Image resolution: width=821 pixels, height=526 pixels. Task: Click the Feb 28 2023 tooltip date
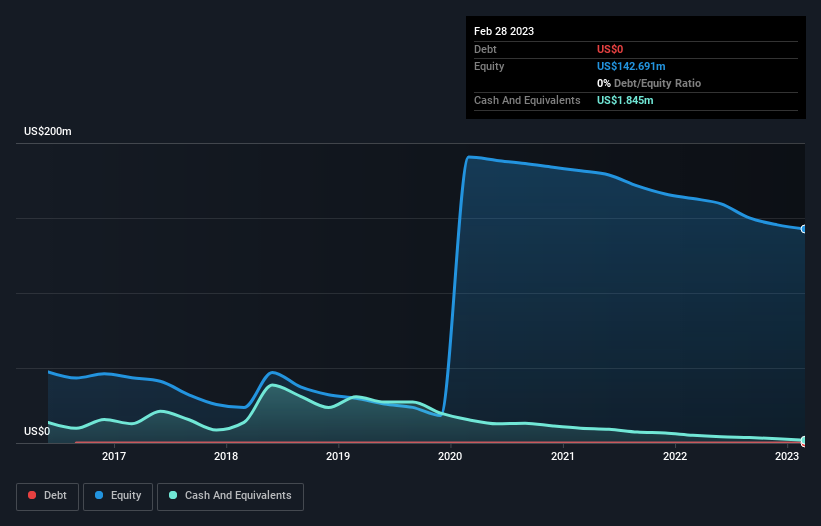click(x=504, y=31)
